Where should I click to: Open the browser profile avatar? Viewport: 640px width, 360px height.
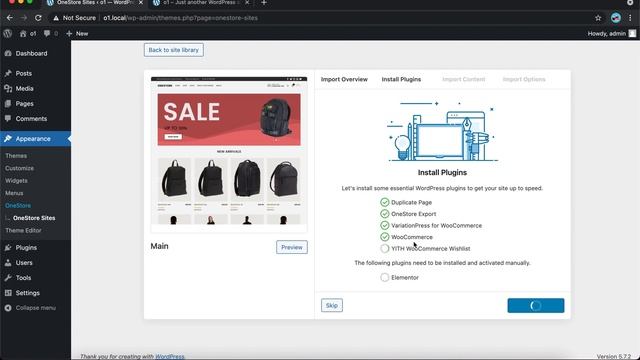coord(616,18)
